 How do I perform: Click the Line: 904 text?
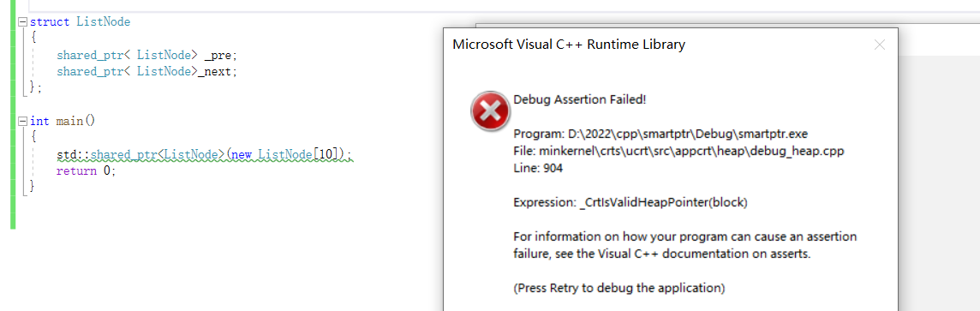[x=538, y=168]
